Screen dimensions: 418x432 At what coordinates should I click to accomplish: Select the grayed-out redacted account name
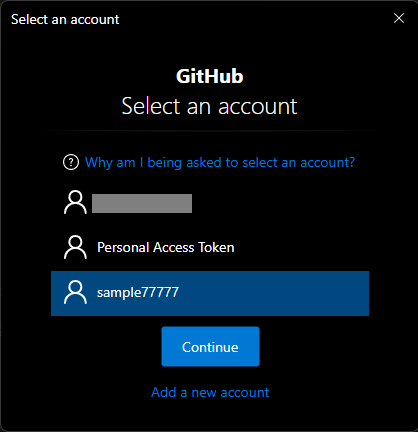pos(142,203)
